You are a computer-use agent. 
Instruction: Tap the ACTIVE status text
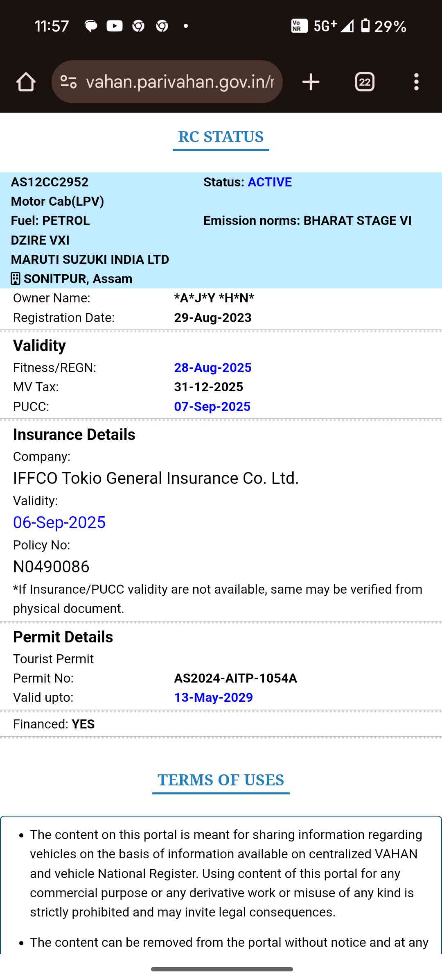pyautogui.click(x=270, y=182)
